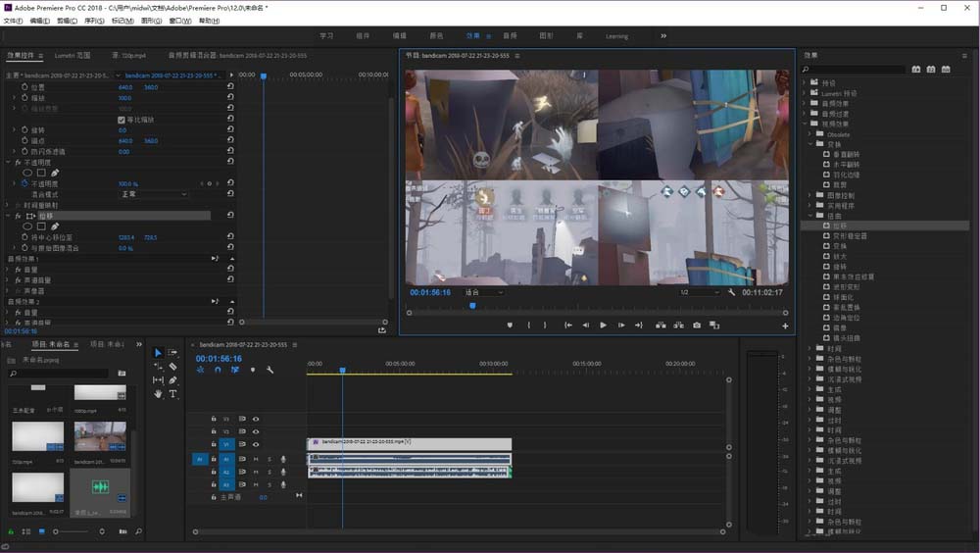Image resolution: width=980 pixels, height=553 pixels.
Task: Select the Hand tool
Action: tap(158, 393)
